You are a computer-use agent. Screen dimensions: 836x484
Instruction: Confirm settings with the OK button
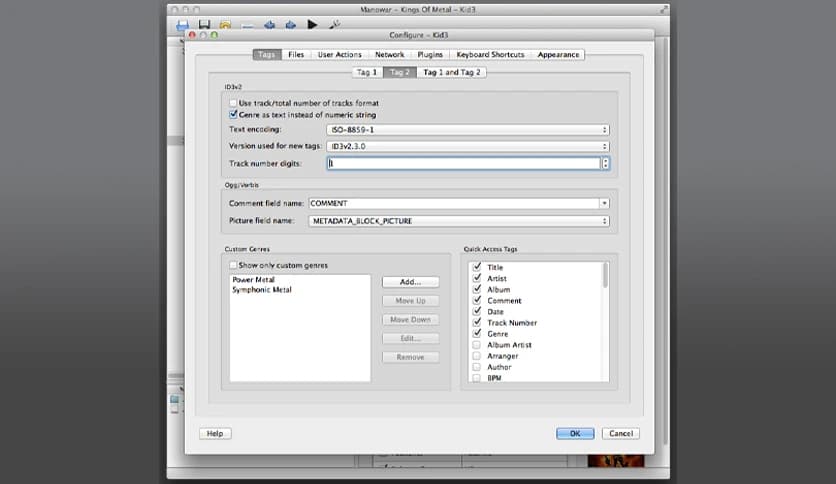pos(575,433)
